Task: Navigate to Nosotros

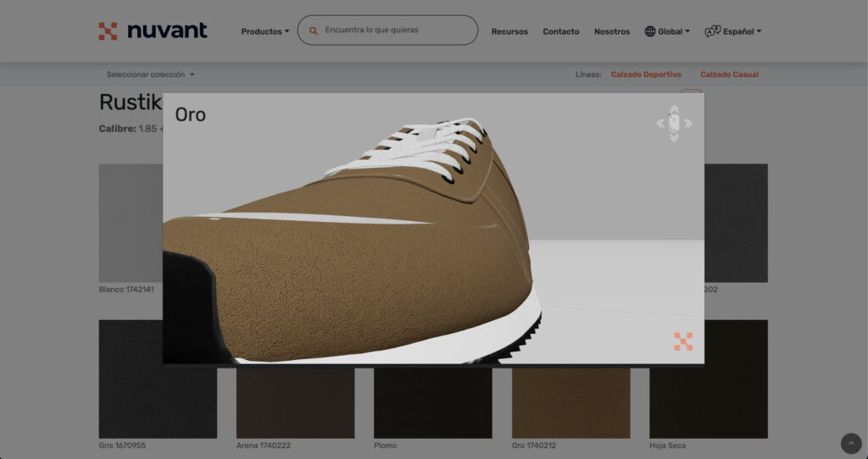Action: click(x=612, y=31)
